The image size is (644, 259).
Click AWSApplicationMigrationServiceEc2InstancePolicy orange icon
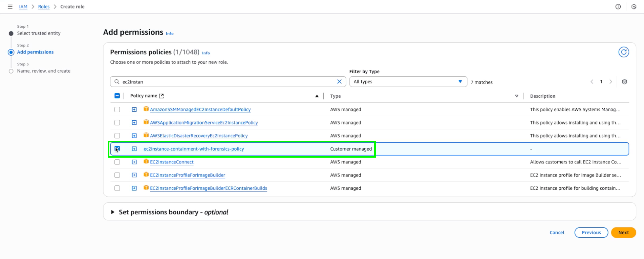tap(146, 122)
